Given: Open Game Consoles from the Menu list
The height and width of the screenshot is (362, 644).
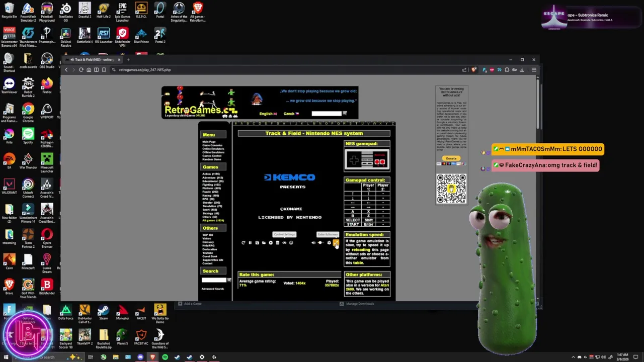Looking at the screenshot, I should click(212, 145).
